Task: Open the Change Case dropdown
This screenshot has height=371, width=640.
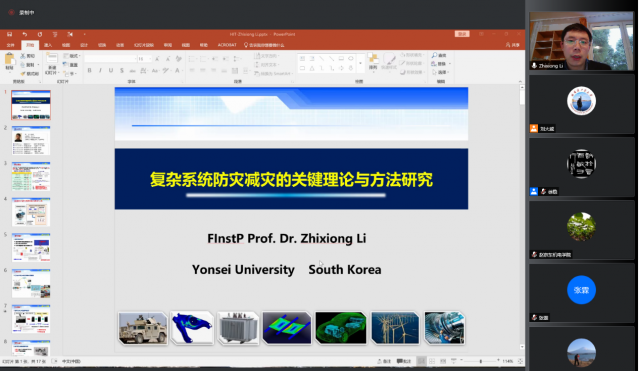Action: coord(155,71)
